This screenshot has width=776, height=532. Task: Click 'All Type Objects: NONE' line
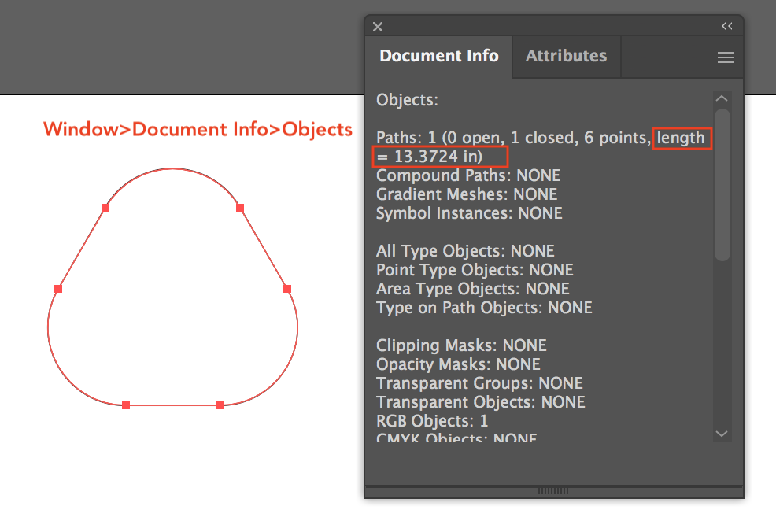465,251
